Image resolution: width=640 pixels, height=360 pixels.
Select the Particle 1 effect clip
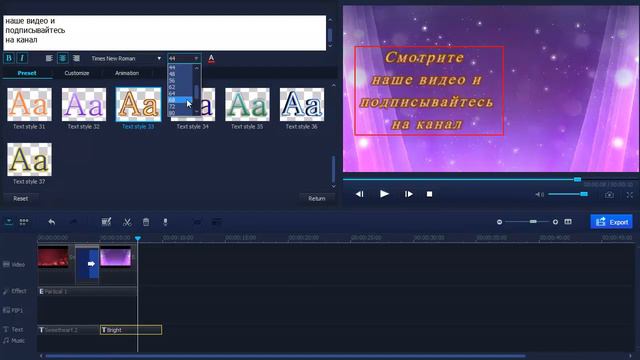(x=87, y=291)
